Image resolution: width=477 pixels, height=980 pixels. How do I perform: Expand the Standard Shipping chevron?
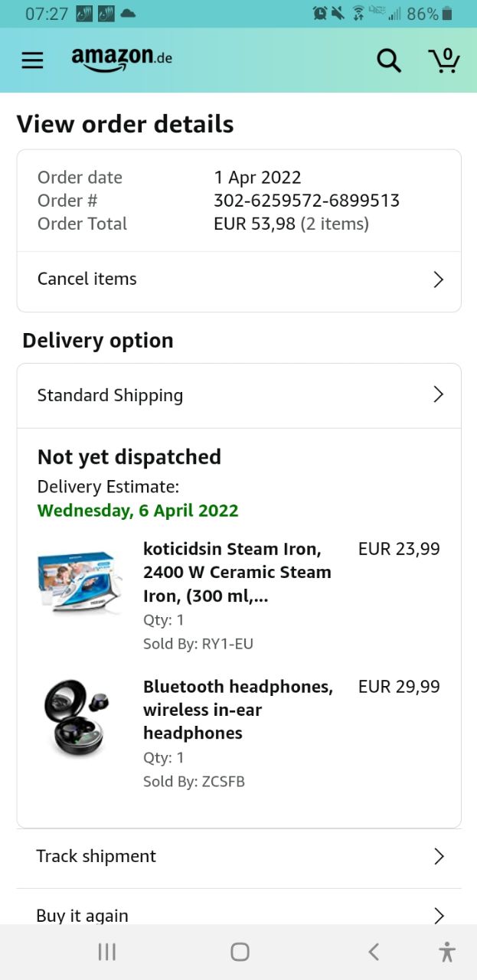click(x=438, y=395)
